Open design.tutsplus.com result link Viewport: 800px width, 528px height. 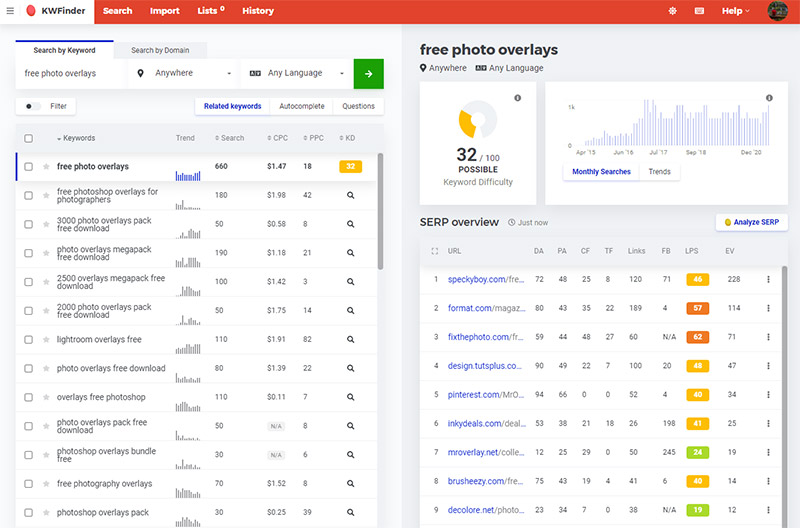(485, 366)
